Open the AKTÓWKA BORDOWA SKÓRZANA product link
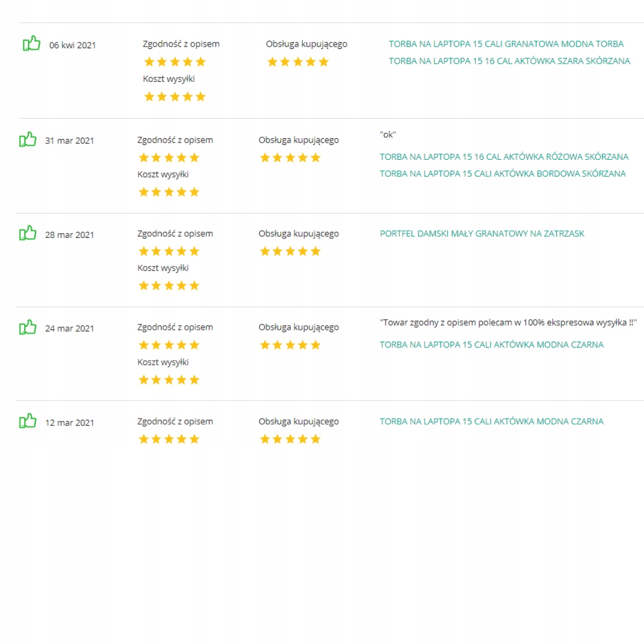 (x=503, y=174)
